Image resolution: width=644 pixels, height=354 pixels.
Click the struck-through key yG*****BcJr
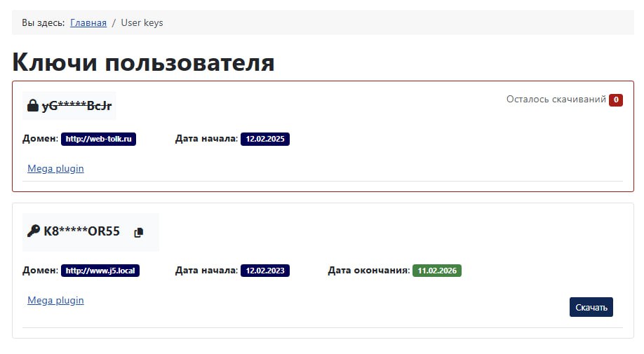pyautogui.click(x=76, y=106)
